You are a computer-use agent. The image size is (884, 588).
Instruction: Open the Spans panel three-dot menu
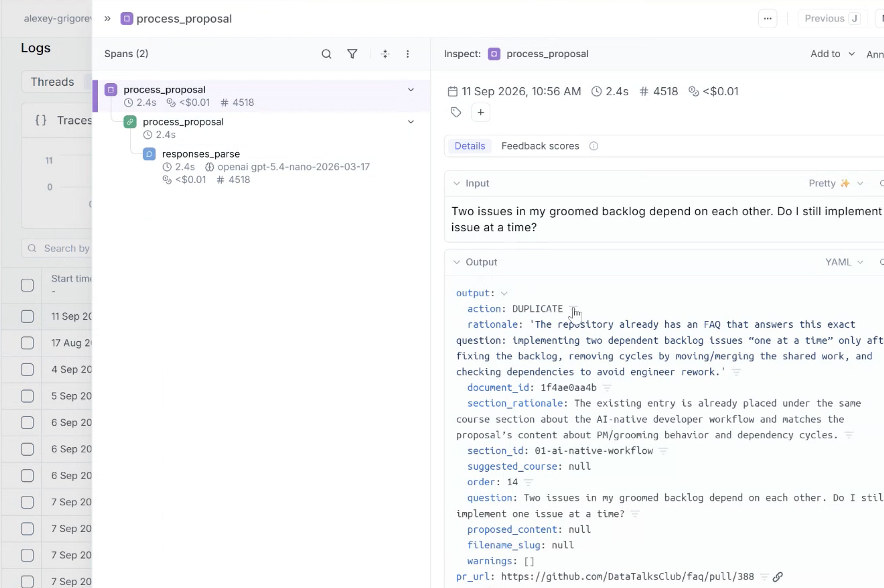pyautogui.click(x=408, y=54)
